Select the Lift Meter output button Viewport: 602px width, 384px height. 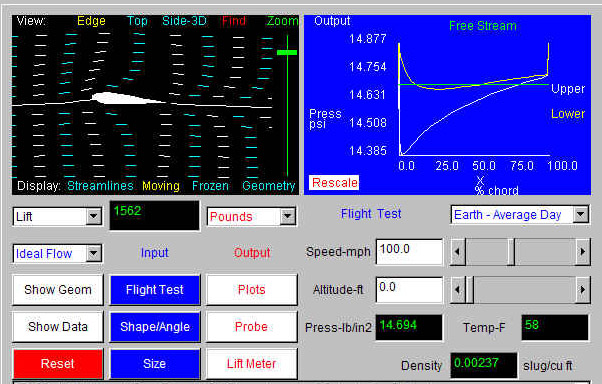pyautogui.click(x=251, y=364)
